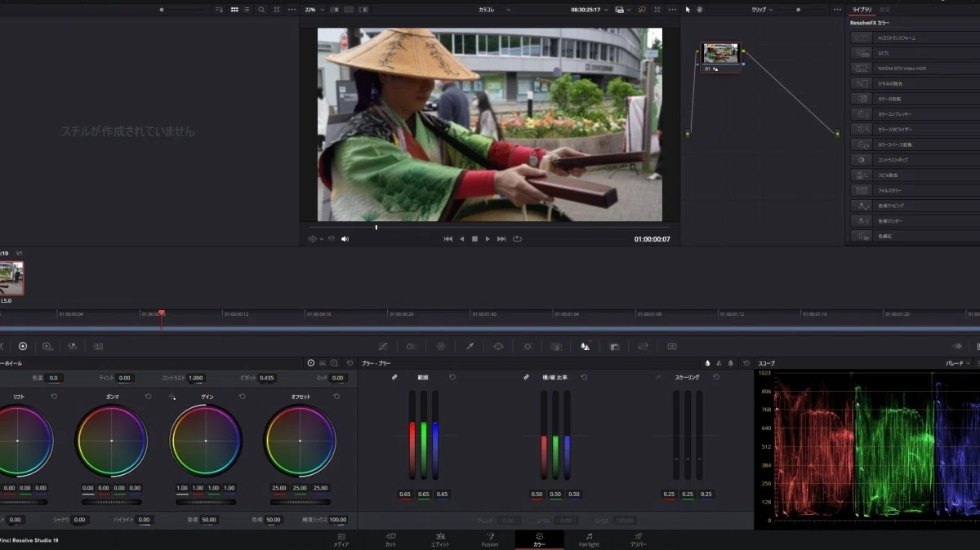Open the viewer overlay mode dropdown

coord(621,10)
